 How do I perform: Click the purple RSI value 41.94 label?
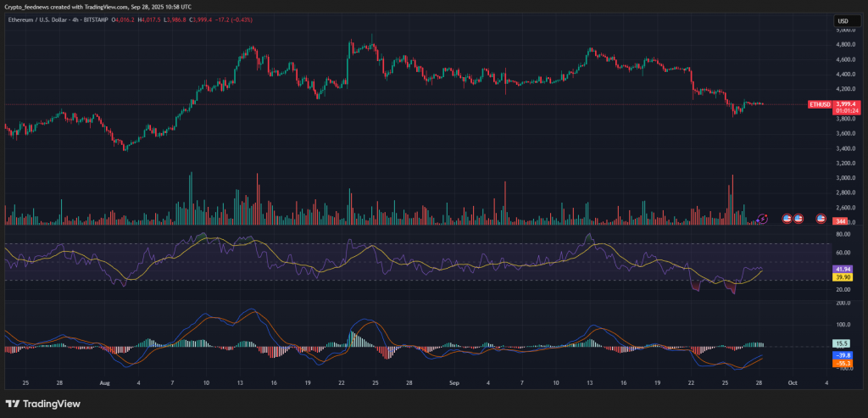point(843,268)
